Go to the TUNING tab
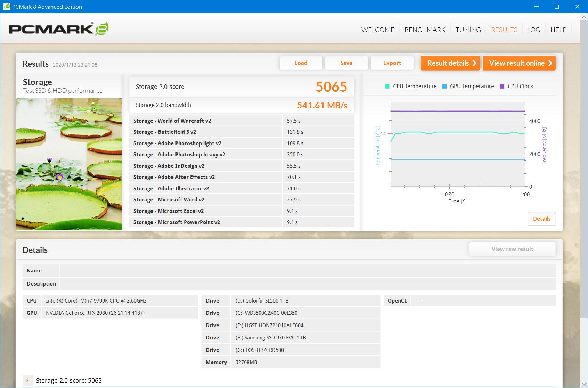Screen dimensions: 588x388 point(468,30)
